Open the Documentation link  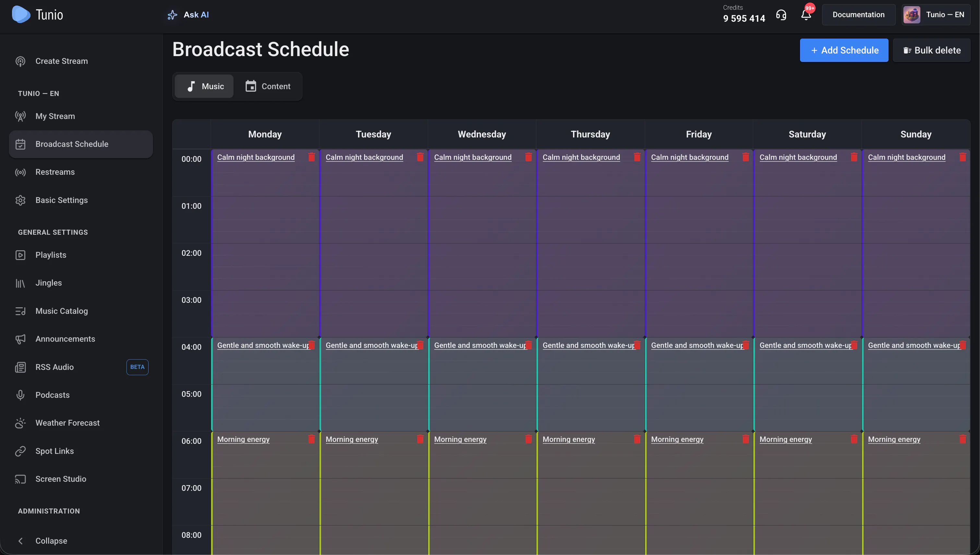[x=858, y=15]
